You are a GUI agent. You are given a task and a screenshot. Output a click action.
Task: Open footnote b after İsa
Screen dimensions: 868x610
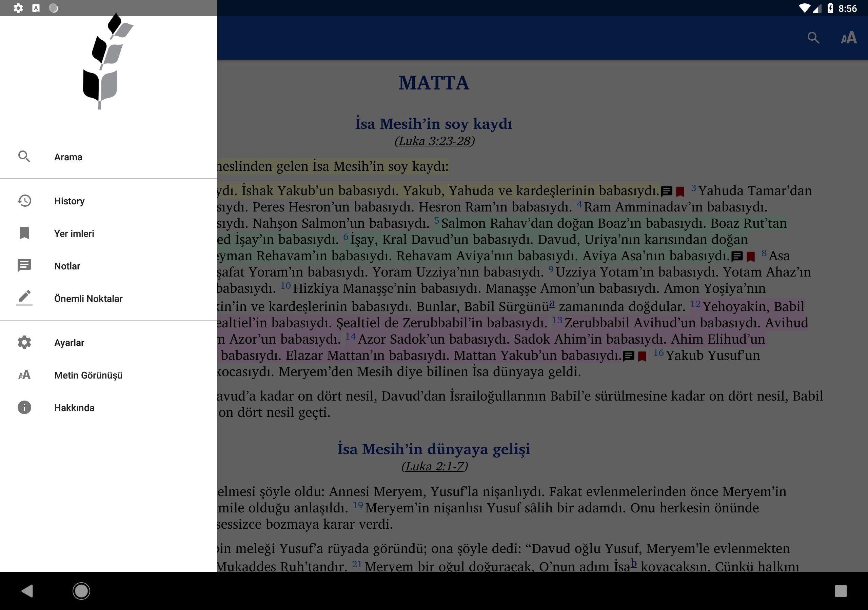coord(634,563)
